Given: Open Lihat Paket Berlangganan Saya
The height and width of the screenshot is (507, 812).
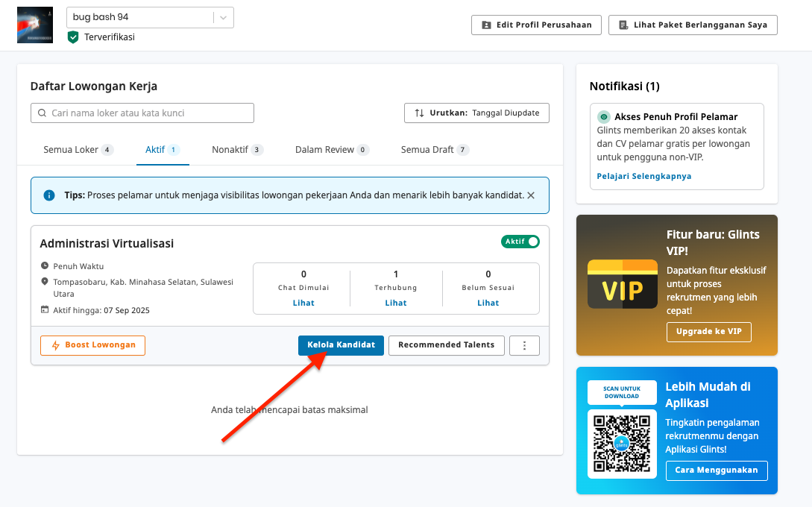Looking at the screenshot, I should point(693,25).
